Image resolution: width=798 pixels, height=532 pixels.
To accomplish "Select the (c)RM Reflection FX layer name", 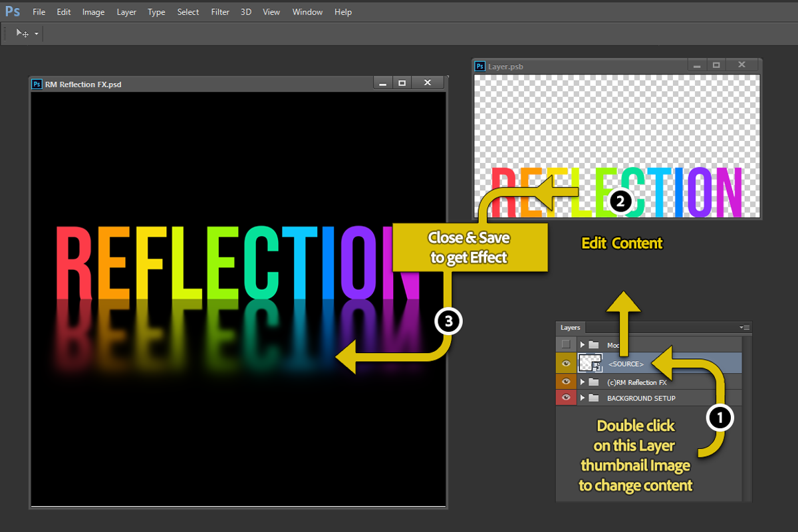I will (x=636, y=382).
